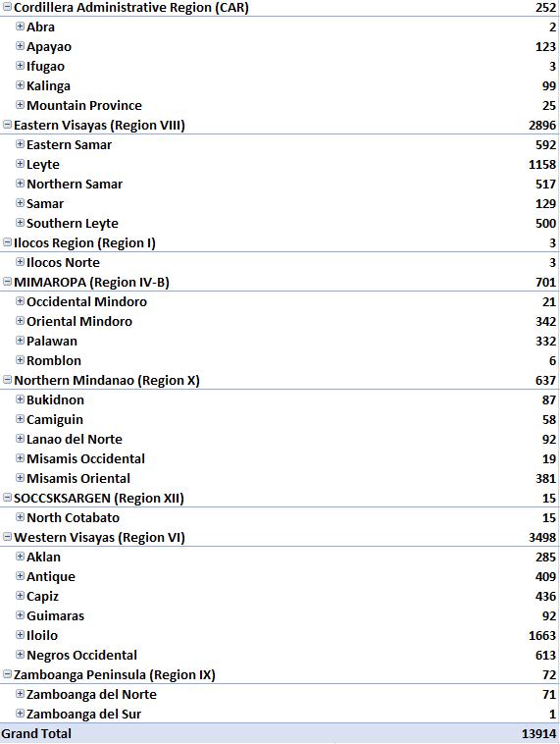
Task: Expand the Iloilo row
Action: pos(20,634)
